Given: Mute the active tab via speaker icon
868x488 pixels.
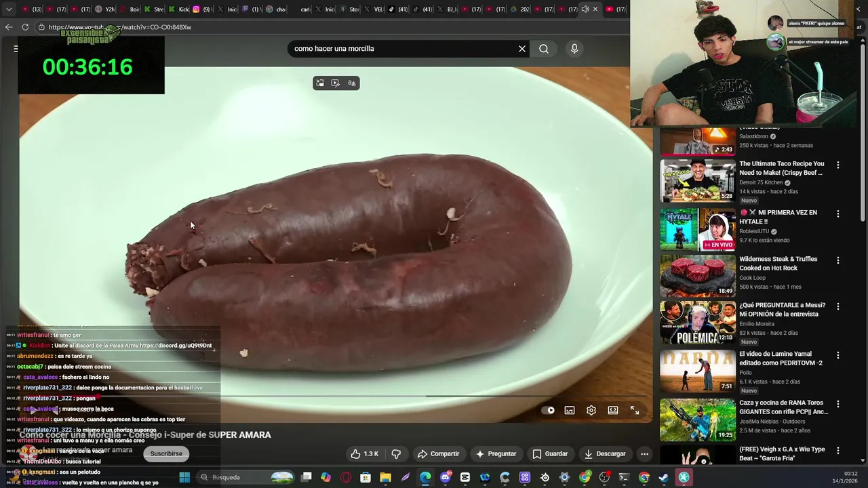Looking at the screenshot, I should 585,9.
